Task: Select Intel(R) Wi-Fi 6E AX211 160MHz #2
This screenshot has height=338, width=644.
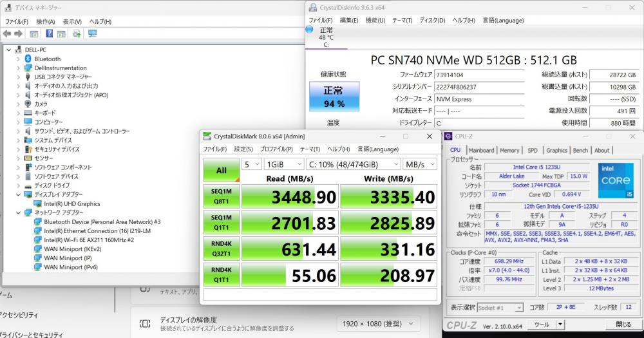Action: pos(89,240)
